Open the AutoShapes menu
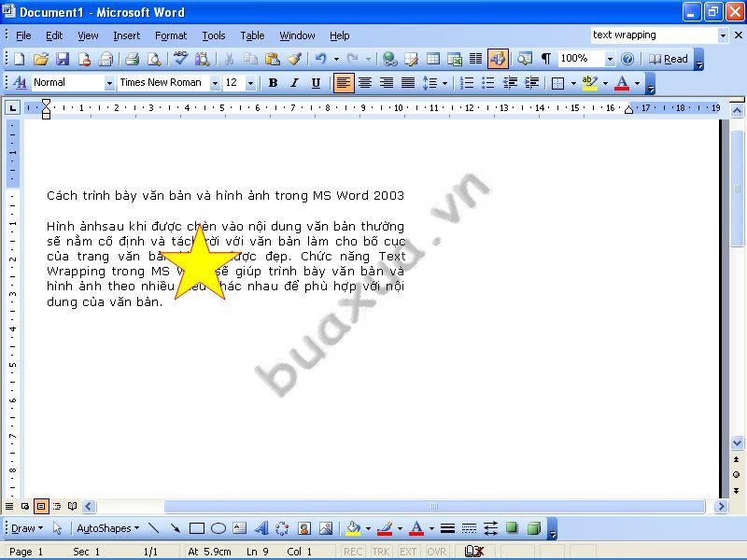The width and height of the screenshot is (747, 560). point(108,528)
